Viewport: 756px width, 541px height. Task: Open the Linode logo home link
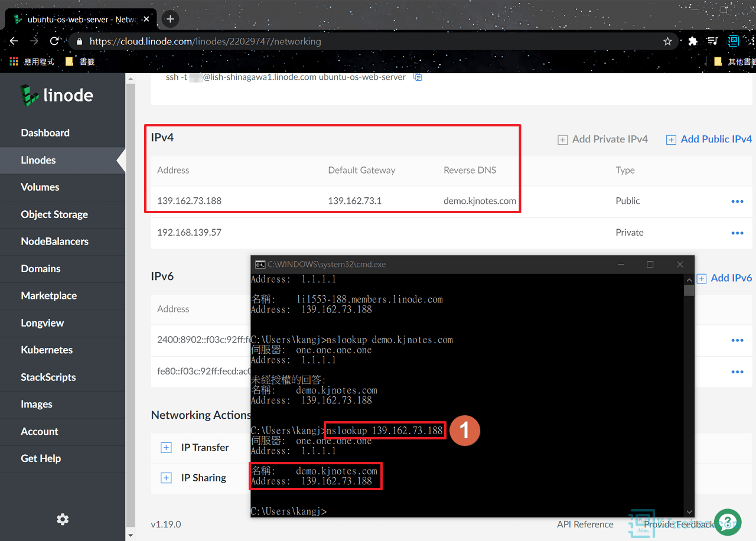(57, 95)
